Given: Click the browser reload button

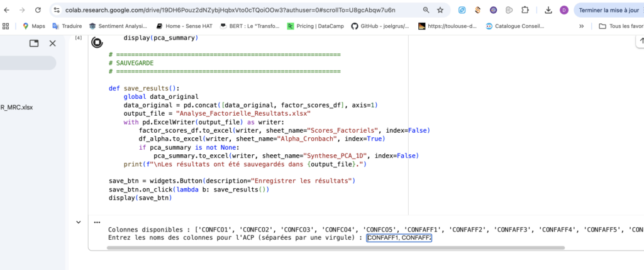Looking at the screenshot, I should pos(38,10).
